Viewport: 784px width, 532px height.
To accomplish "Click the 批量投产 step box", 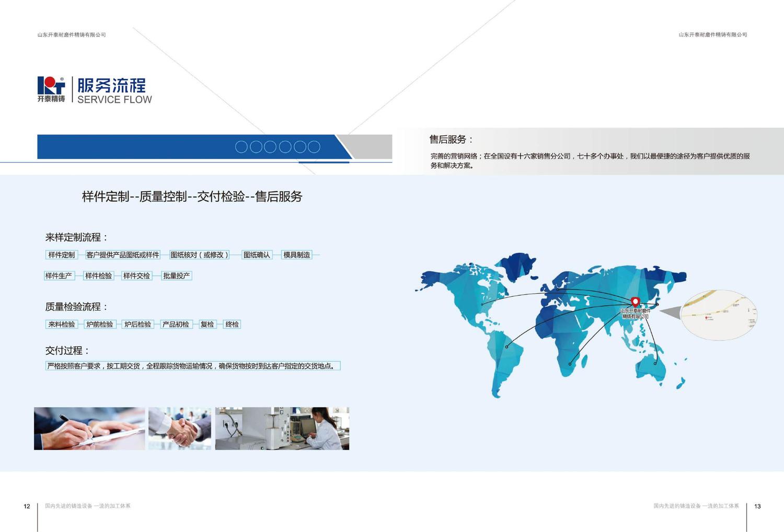I will [177, 275].
